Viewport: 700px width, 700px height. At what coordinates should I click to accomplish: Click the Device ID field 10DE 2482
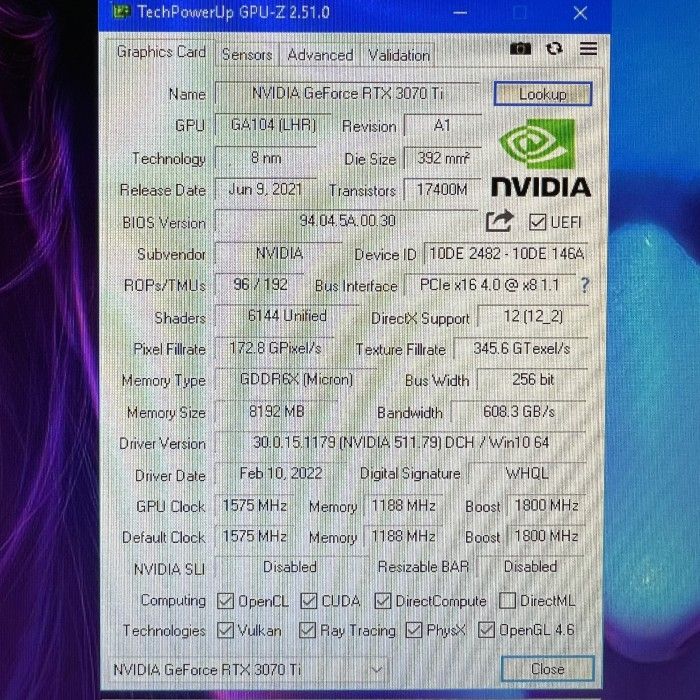coord(506,254)
